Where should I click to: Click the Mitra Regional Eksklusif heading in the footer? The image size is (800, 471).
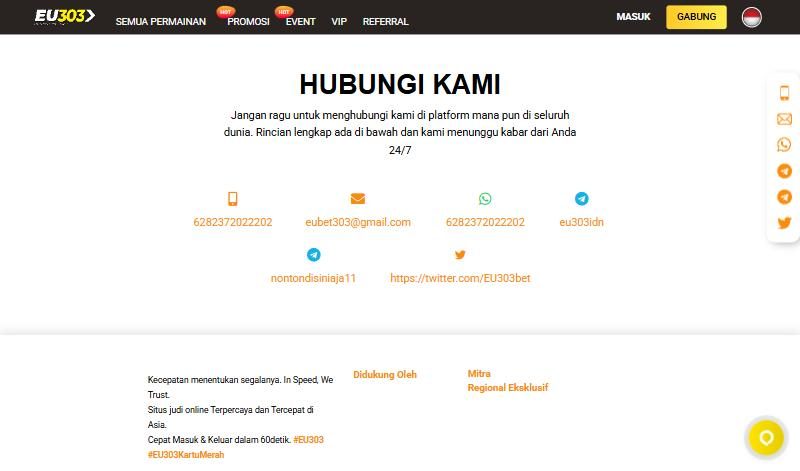(508, 381)
